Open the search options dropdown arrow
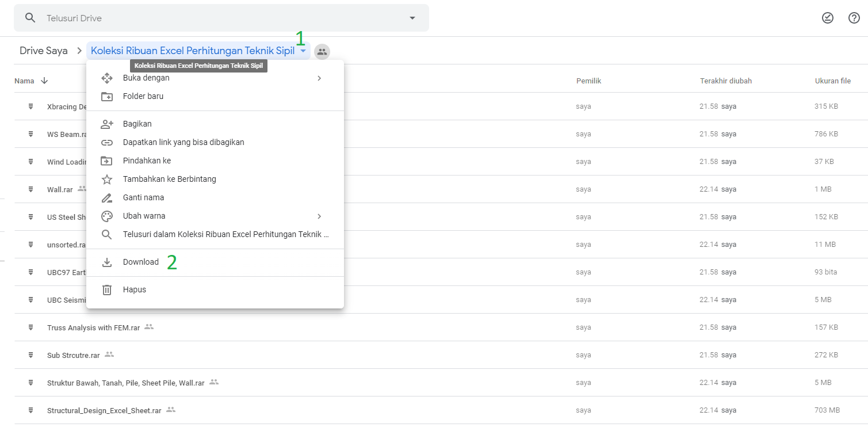868x427 pixels. (412, 18)
